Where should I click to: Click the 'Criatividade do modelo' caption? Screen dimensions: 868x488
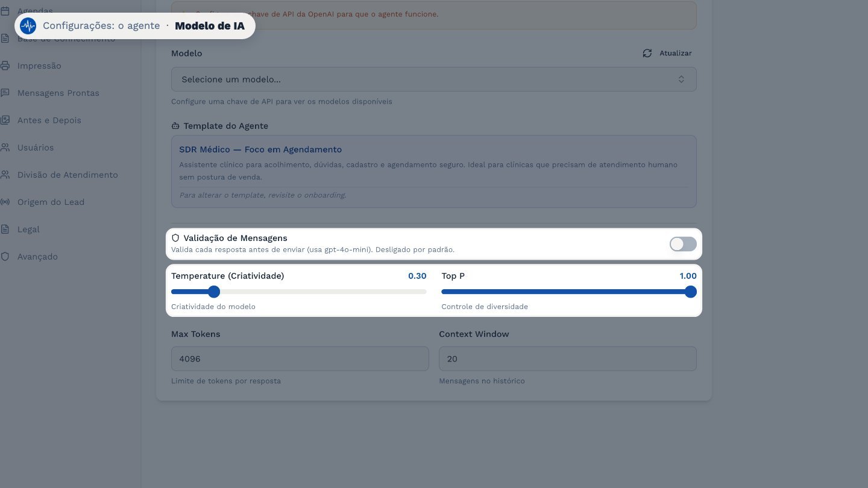point(213,307)
